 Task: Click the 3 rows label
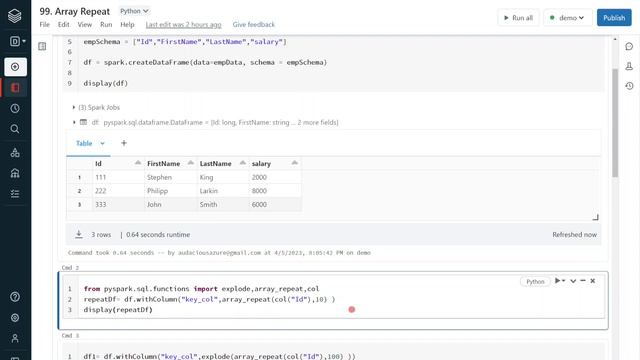pyautogui.click(x=101, y=235)
